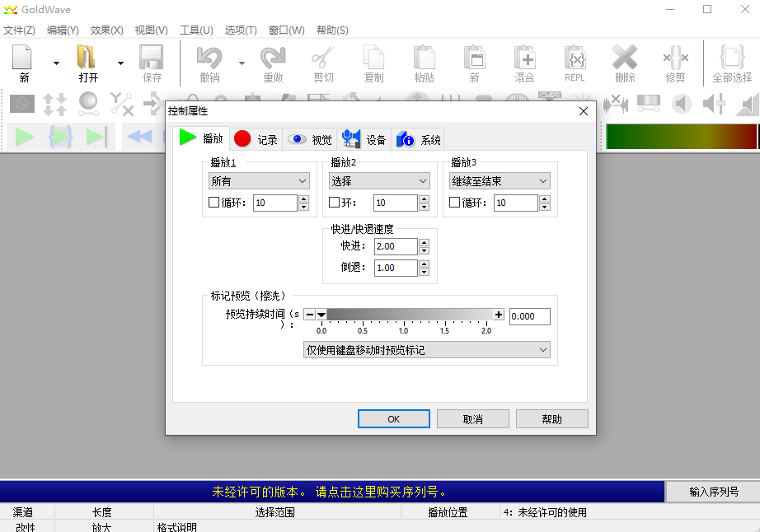Click the Select All (全部选择) icon
Screen dimensions: 760x532
[x=732, y=58]
